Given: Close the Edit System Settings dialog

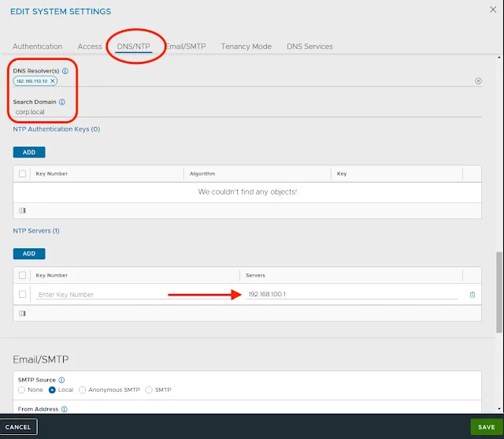Looking at the screenshot, I should 493,9.
